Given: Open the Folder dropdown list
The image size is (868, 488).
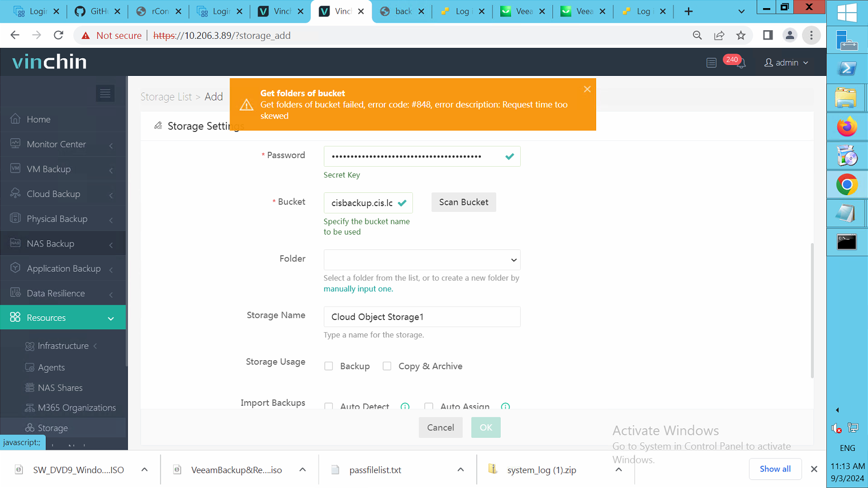Looking at the screenshot, I should (421, 260).
